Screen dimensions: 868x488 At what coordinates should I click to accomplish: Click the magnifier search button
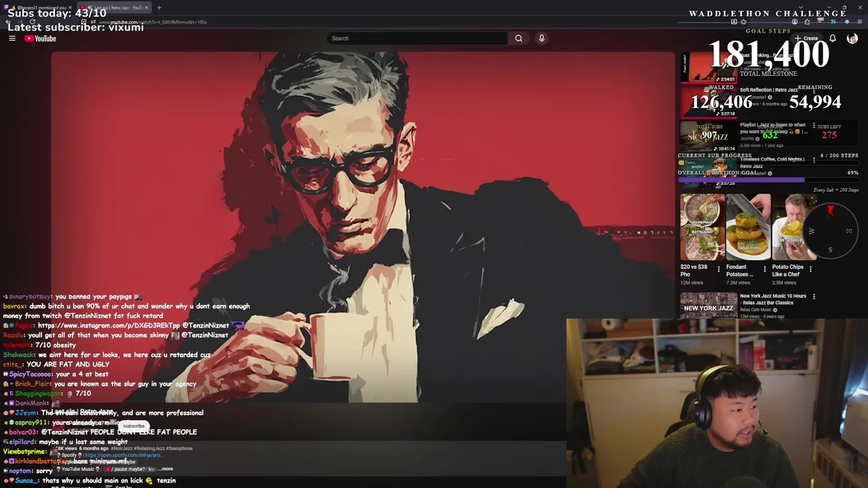519,39
